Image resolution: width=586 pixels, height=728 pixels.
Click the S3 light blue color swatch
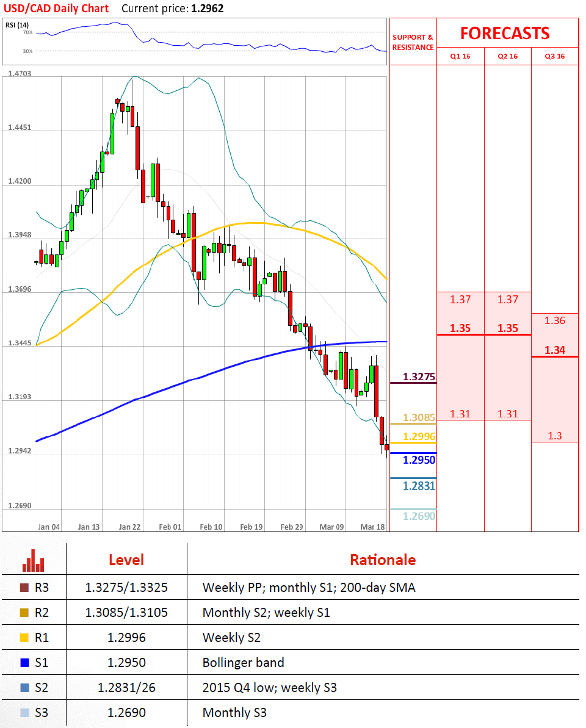tap(24, 713)
